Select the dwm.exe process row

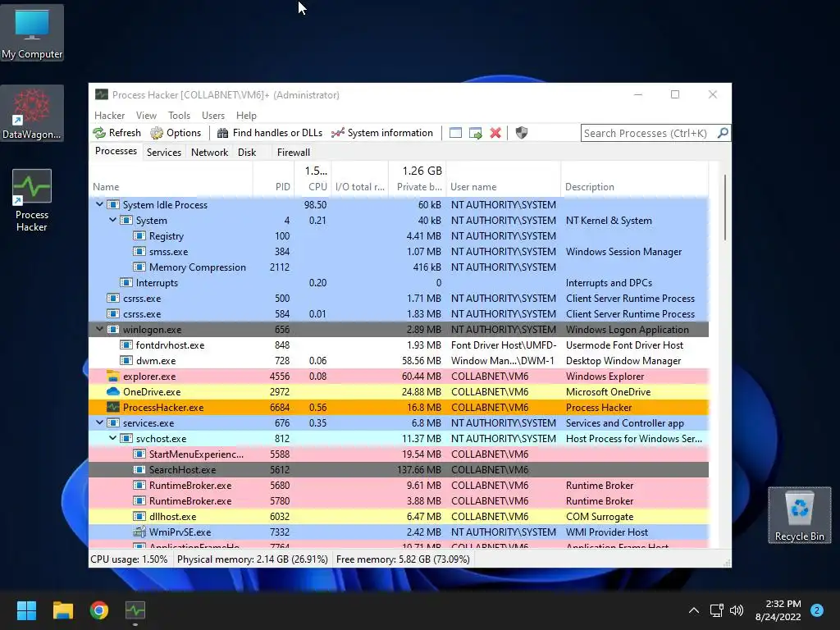click(x=399, y=361)
